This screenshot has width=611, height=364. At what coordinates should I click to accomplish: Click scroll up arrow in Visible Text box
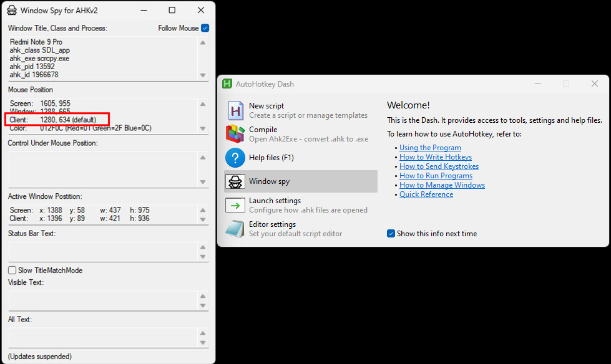[203, 296]
